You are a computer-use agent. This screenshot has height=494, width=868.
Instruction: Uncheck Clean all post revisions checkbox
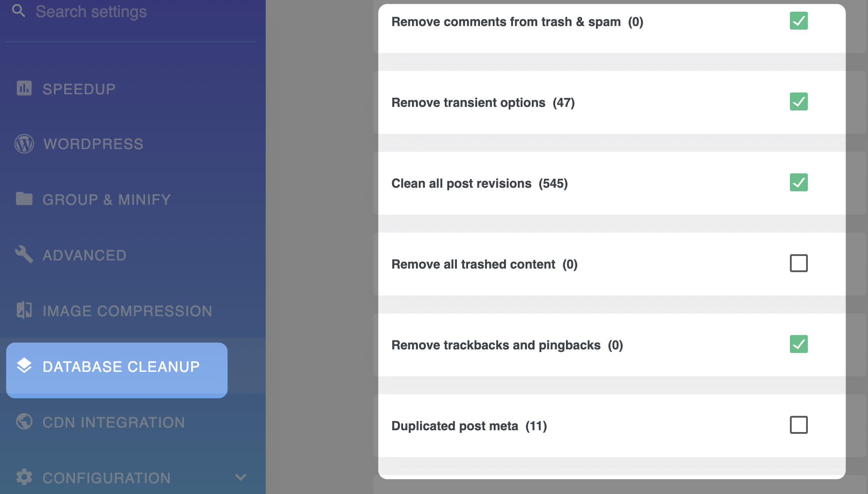coord(799,182)
